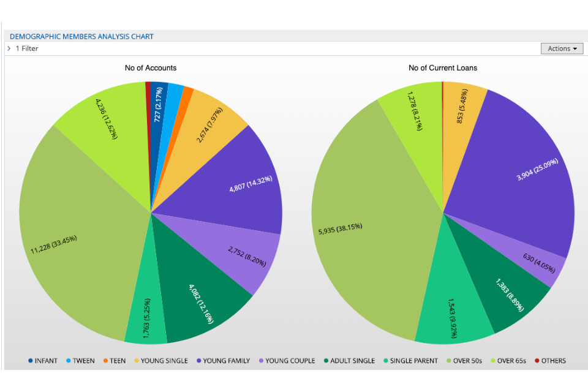Toggle INFANT series in legend
Viewport: 588px width, 392px height.
[42, 361]
